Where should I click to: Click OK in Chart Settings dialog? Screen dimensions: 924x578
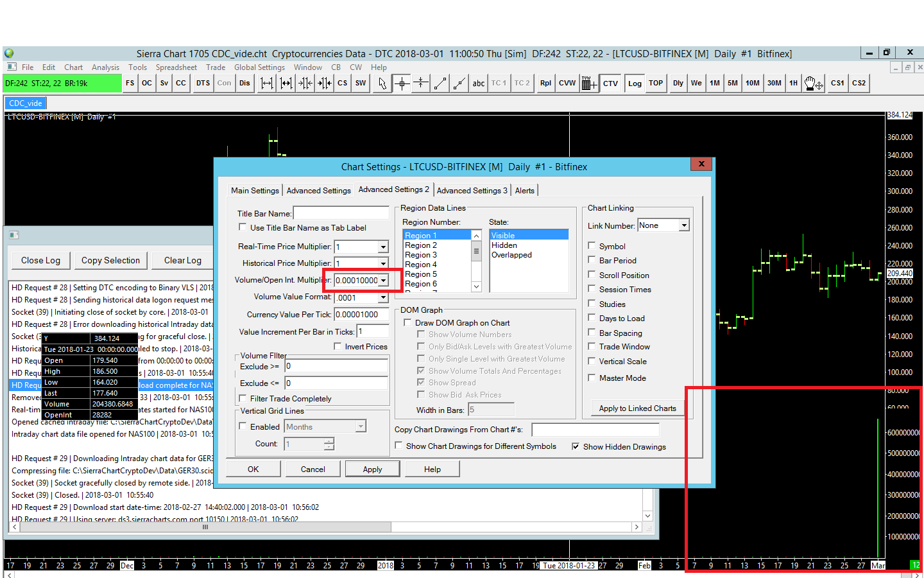(253, 469)
